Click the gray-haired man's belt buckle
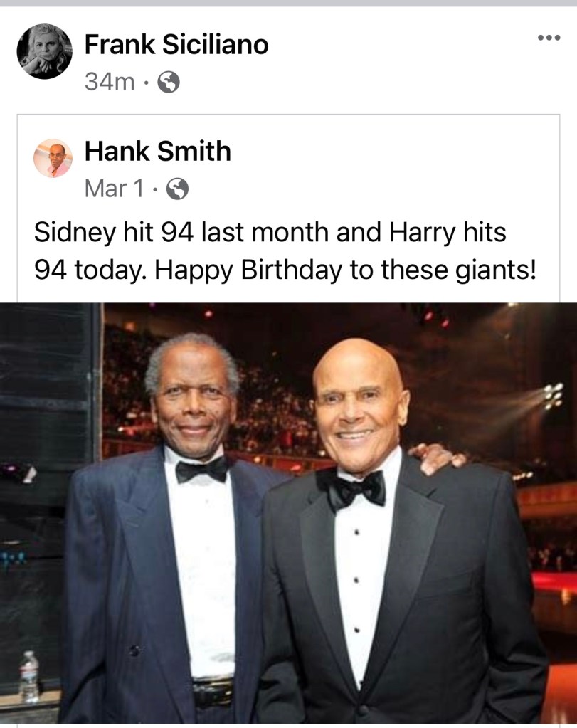The width and height of the screenshot is (577, 728). [x=215, y=690]
